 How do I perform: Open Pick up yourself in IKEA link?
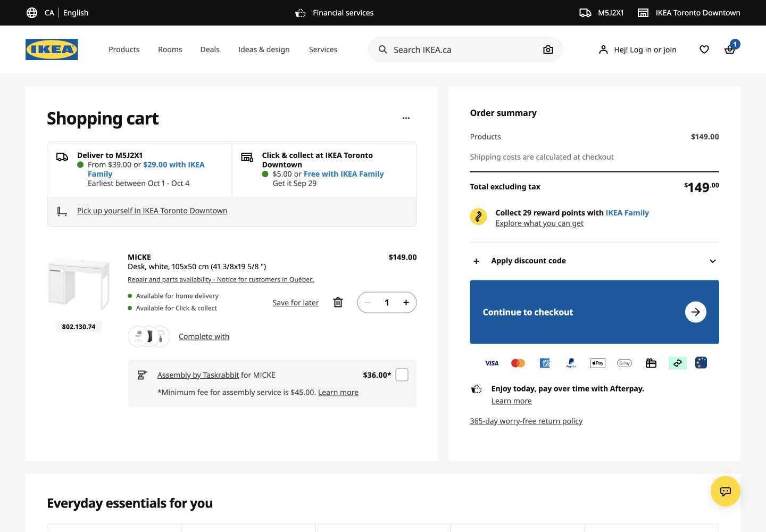[152, 211]
